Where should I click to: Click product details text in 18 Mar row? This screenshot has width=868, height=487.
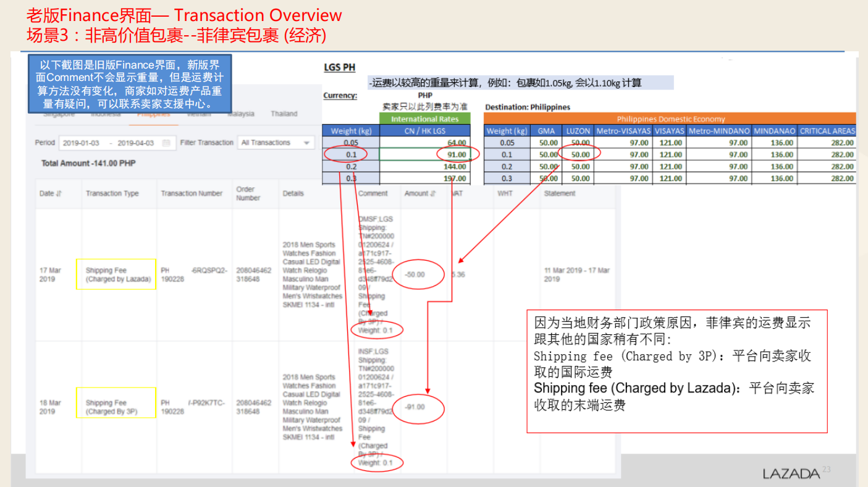click(313, 407)
